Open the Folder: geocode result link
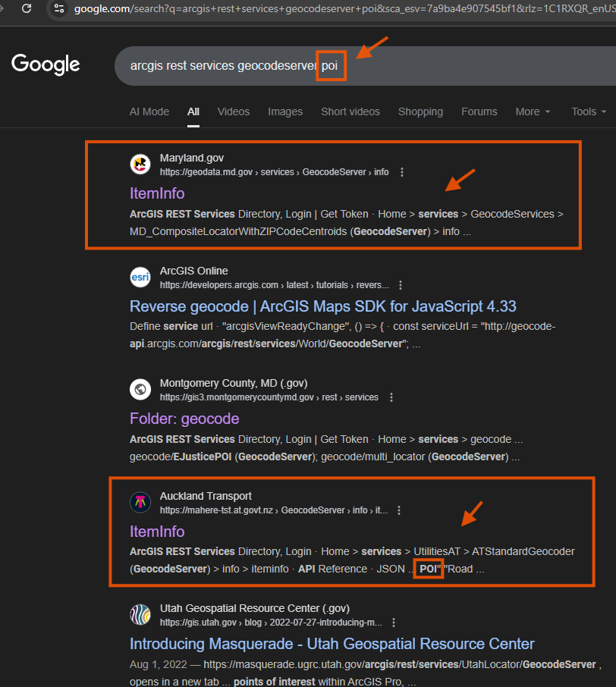 184,419
